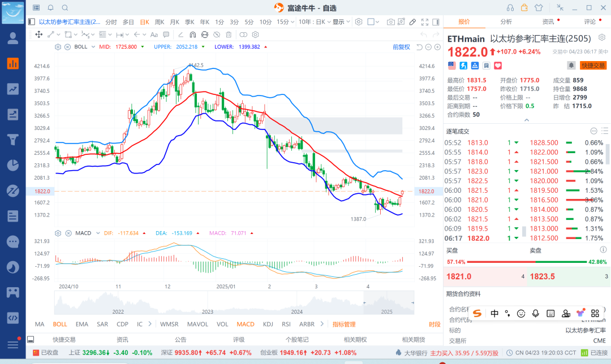Select the move crosshair drawing tool
The height and width of the screenshot is (364, 611).
point(39,34)
